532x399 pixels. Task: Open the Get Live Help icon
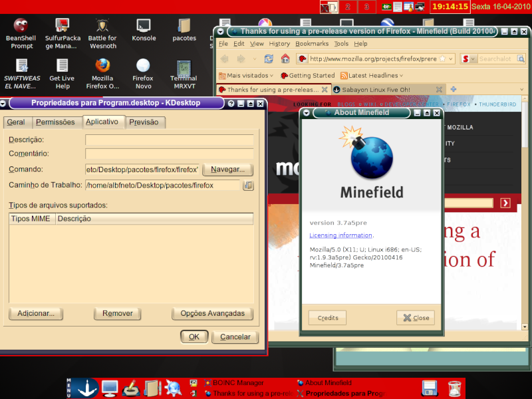tap(62, 74)
